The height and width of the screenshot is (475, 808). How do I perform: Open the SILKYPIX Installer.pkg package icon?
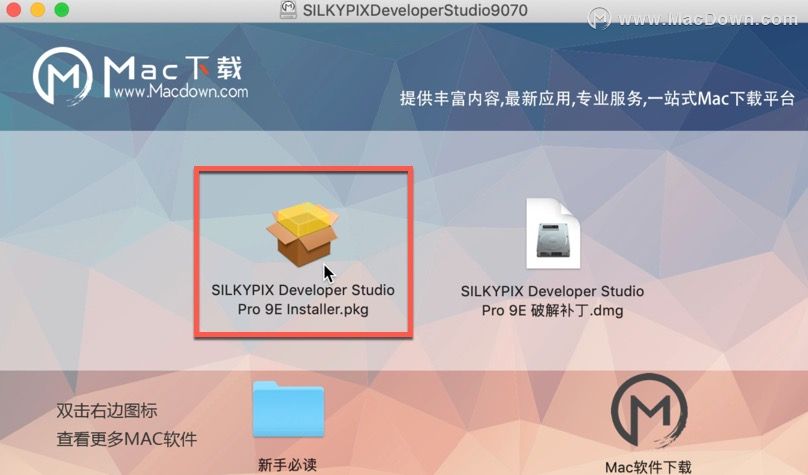[x=303, y=234]
